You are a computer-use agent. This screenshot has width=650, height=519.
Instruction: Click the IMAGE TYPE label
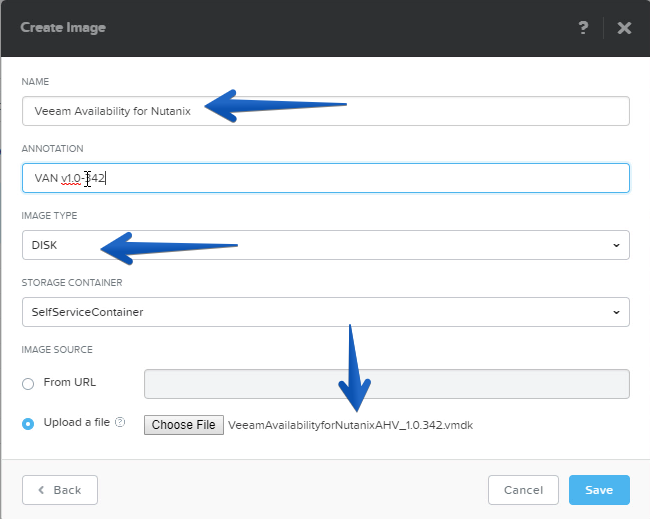coord(49,216)
